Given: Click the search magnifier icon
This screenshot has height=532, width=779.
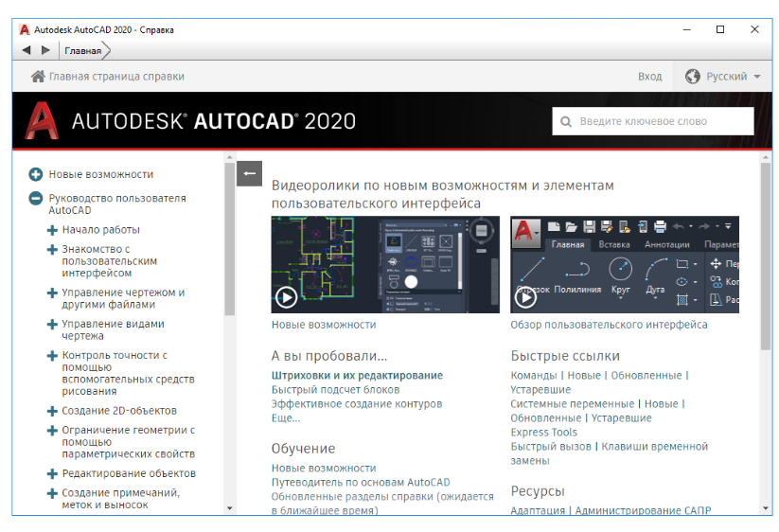Looking at the screenshot, I should pyautogui.click(x=566, y=122).
